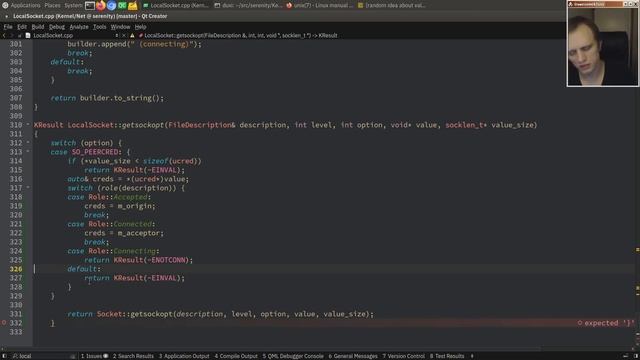Click on m_origin at line 319
The width and height of the screenshot is (640, 360).
(x=136, y=206)
